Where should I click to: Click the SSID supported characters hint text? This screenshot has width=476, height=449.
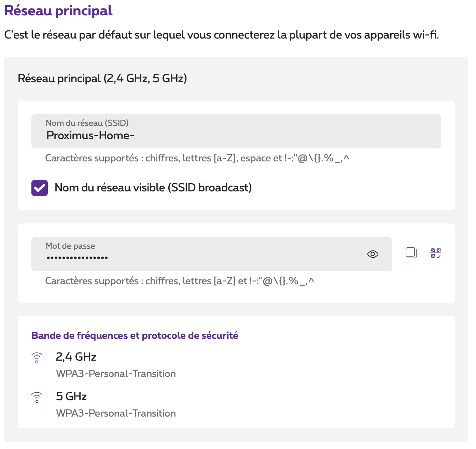pyautogui.click(x=197, y=158)
